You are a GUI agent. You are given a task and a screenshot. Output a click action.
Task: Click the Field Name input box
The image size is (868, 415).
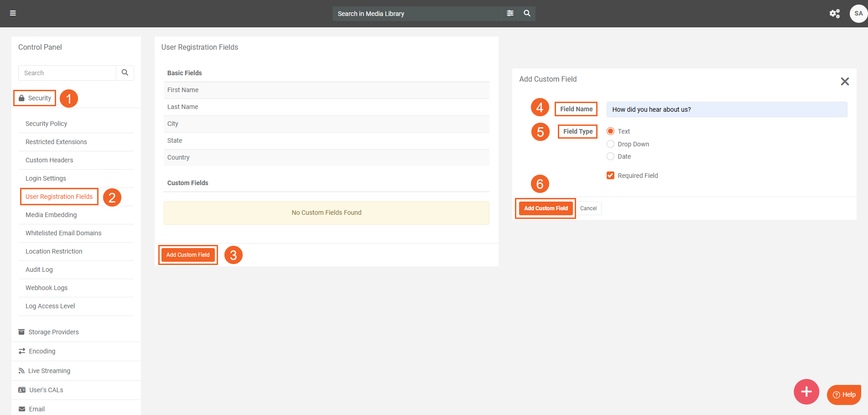coord(726,109)
